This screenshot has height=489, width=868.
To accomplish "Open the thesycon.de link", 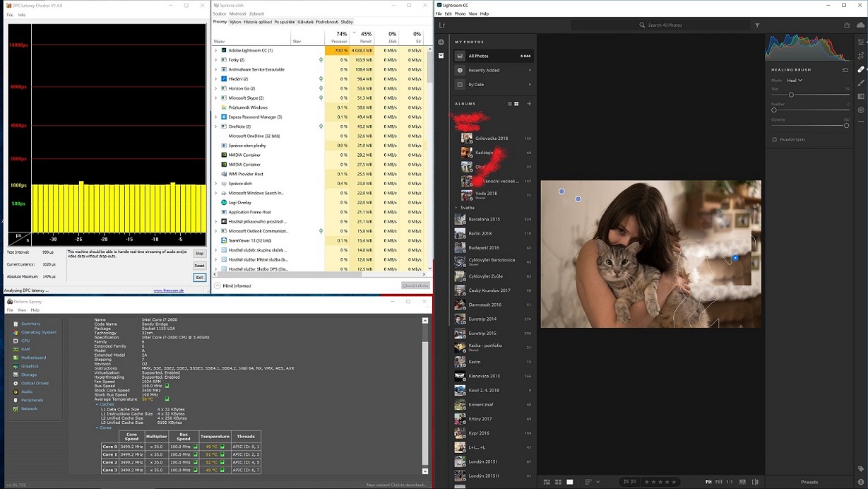I will click(168, 290).
